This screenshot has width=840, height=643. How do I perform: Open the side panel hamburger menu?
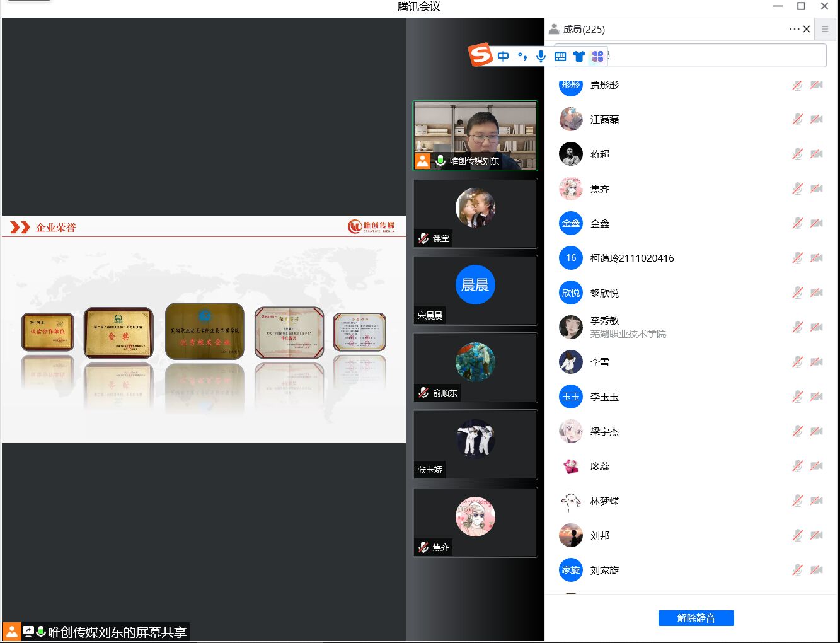824,29
